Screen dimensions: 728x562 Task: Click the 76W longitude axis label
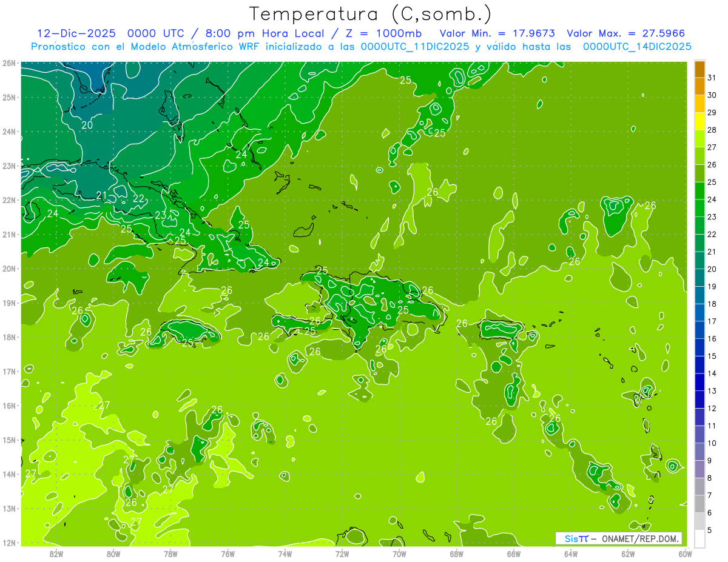point(227,554)
